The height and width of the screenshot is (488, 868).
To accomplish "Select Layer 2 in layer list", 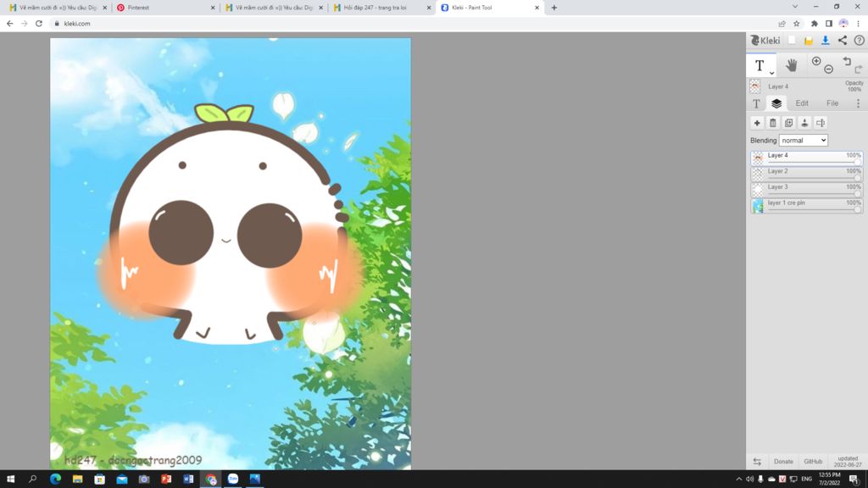I will (807, 174).
